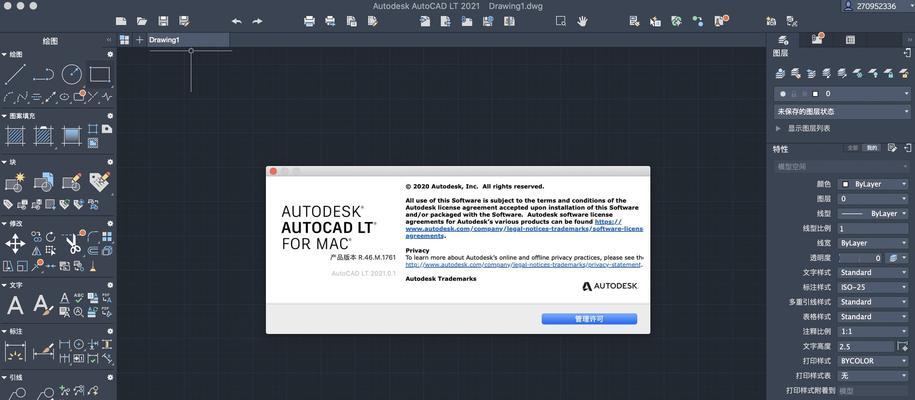Open the 打印样式 BYCOLOR dropdown
The height and width of the screenshot is (400, 915).
pyautogui.click(x=874, y=361)
